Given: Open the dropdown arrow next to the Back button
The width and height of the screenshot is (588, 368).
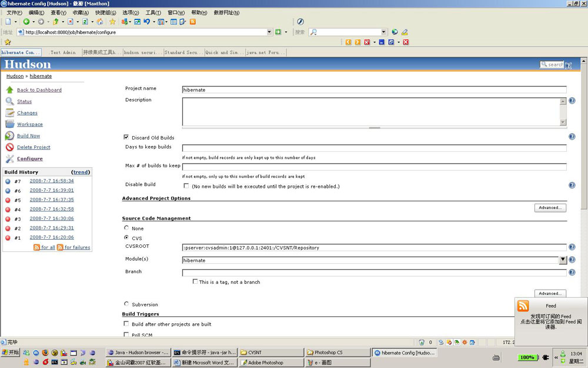Looking at the screenshot, I should coord(34,22).
